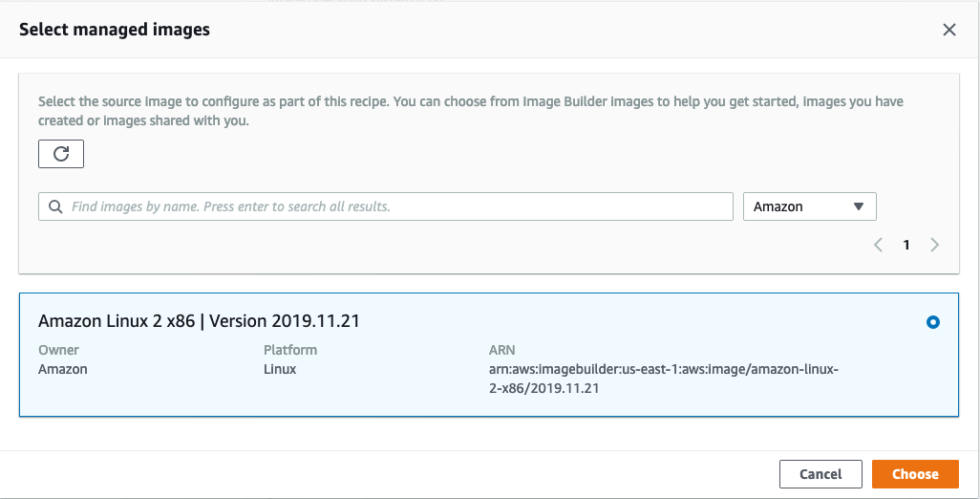980x499 pixels.
Task: Cancel the image selection
Action: 820,474
